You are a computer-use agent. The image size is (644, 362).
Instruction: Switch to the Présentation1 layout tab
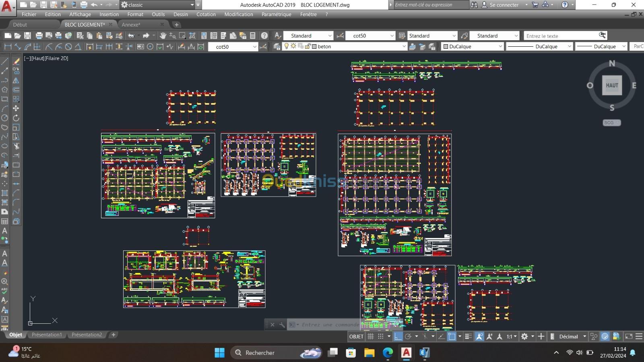(x=47, y=335)
